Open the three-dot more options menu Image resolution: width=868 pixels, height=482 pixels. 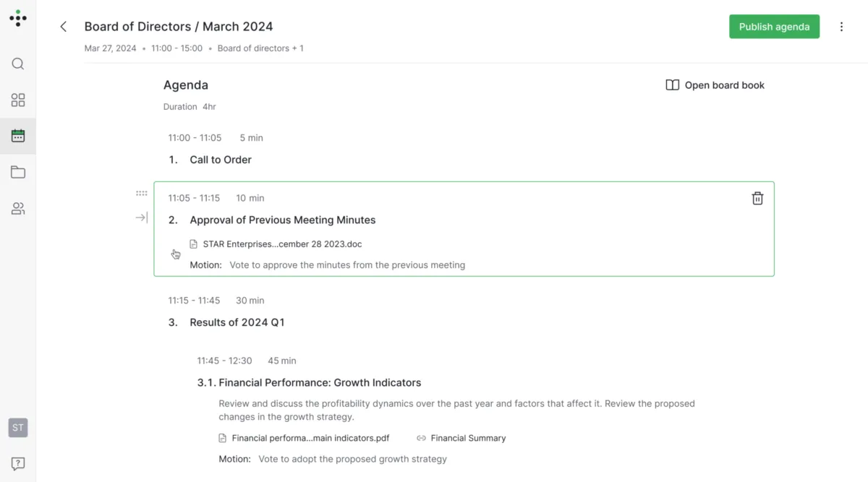[x=841, y=27]
